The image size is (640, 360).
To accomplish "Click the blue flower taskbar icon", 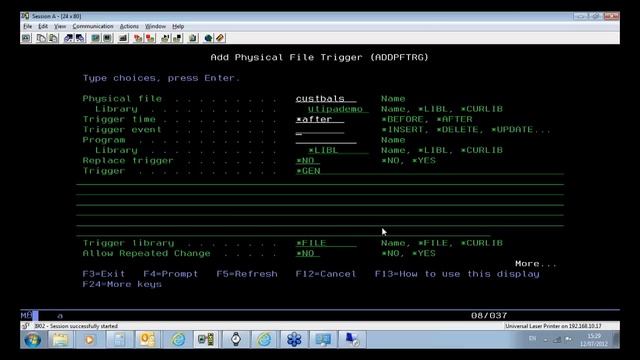I will pyautogui.click(x=294, y=340).
